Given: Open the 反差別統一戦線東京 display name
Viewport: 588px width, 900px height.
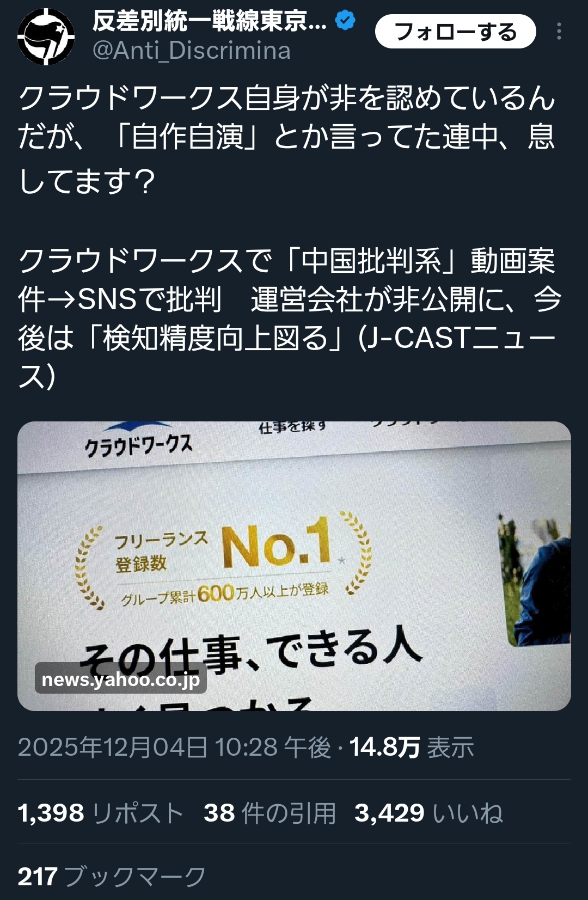Looking at the screenshot, I should click(210, 21).
